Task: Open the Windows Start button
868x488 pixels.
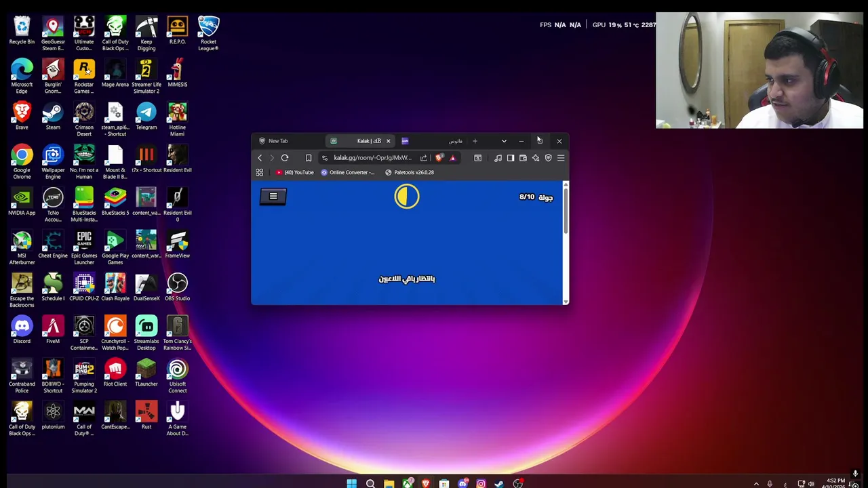Action: coord(351,483)
